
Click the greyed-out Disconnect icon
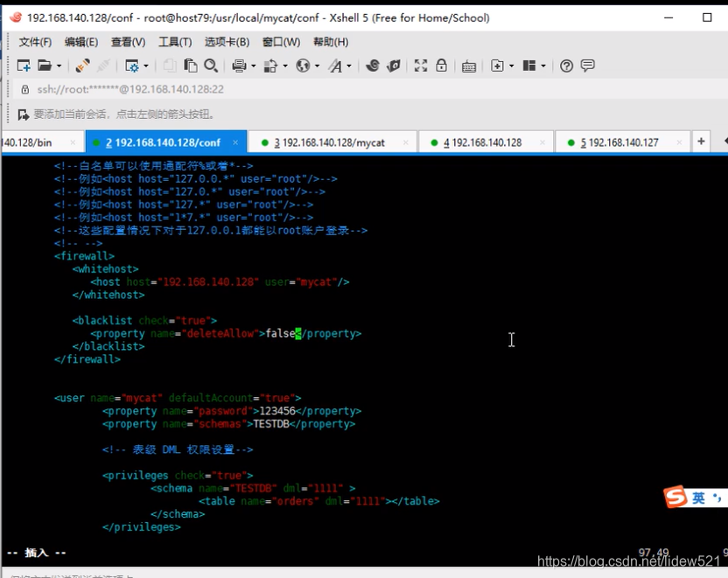click(x=103, y=66)
